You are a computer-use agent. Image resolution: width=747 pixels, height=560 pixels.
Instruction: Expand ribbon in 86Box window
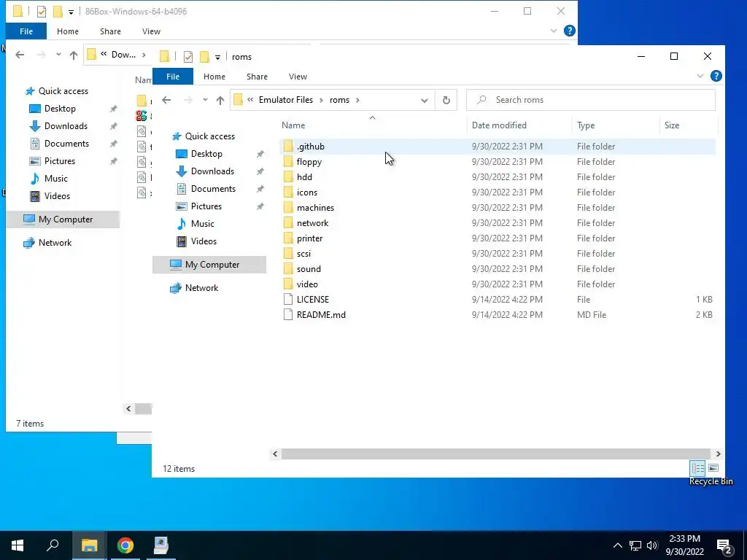click(553, 31)
